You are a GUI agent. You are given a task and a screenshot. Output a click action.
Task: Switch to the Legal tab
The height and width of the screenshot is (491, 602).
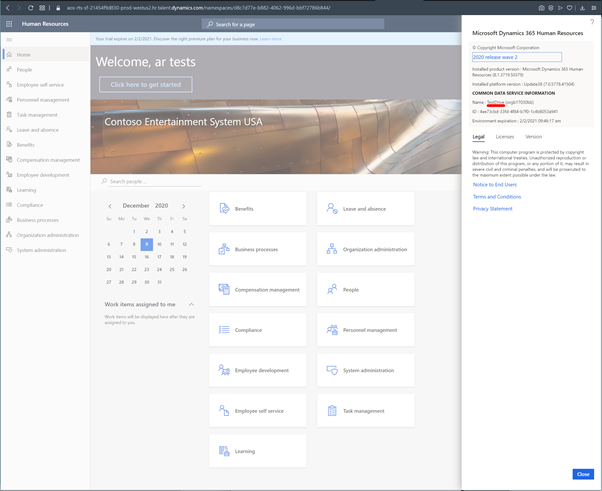pos(478,137)
